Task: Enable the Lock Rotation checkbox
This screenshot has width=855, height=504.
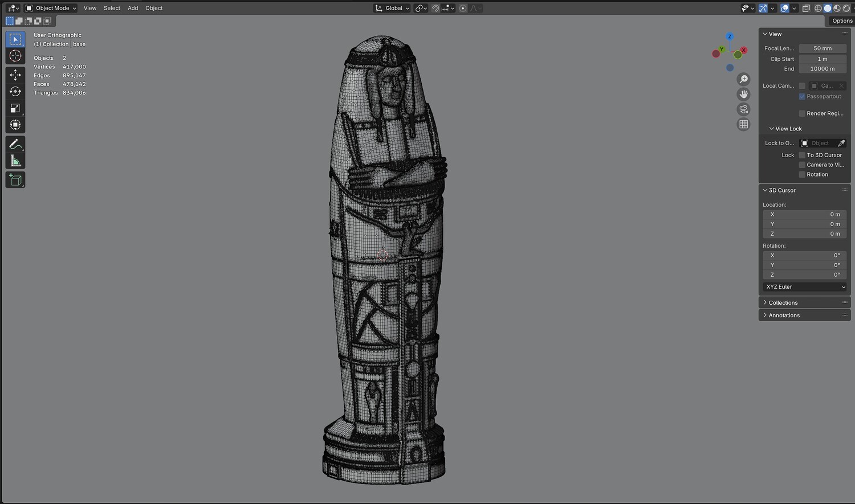Action: (x=802, y=174)
